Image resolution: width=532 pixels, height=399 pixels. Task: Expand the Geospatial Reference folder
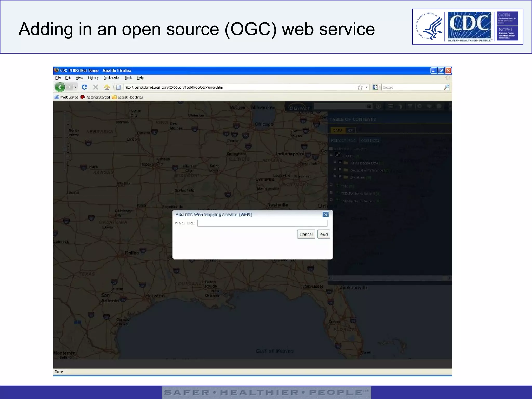[335, 169]
